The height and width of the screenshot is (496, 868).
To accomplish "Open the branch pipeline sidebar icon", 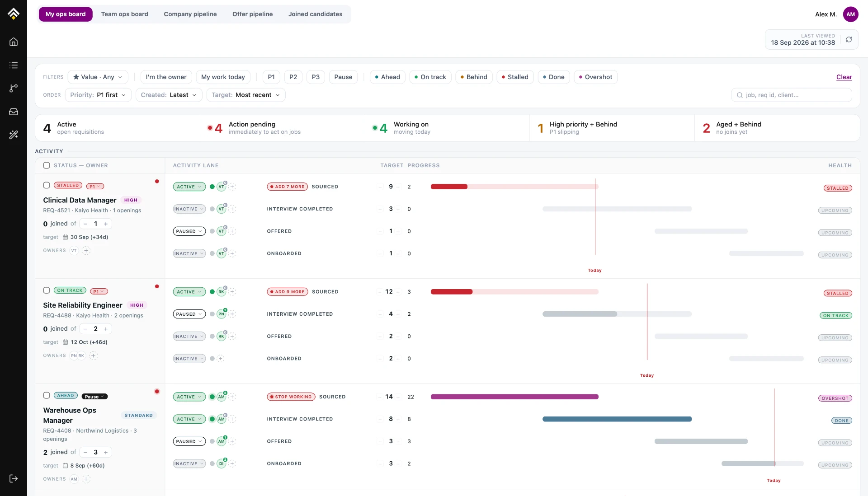I will (14, 88).
